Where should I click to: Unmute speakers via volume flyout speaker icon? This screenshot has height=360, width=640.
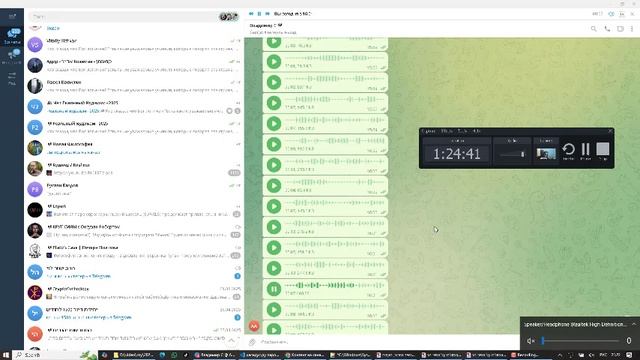(x=531, y=340)
